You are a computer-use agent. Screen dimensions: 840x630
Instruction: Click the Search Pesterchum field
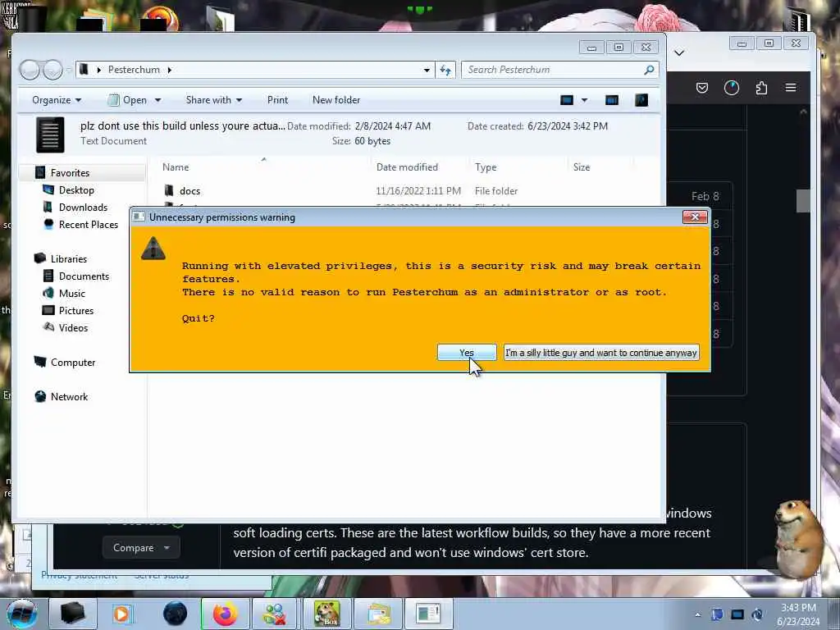tap(559, 70)
